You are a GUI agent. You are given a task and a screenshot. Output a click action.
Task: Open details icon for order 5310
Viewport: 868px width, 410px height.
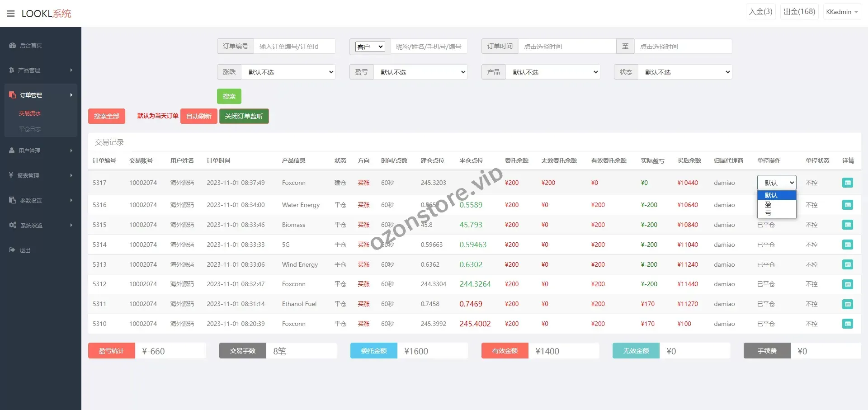pyautogui.click(x=848, y=324)
